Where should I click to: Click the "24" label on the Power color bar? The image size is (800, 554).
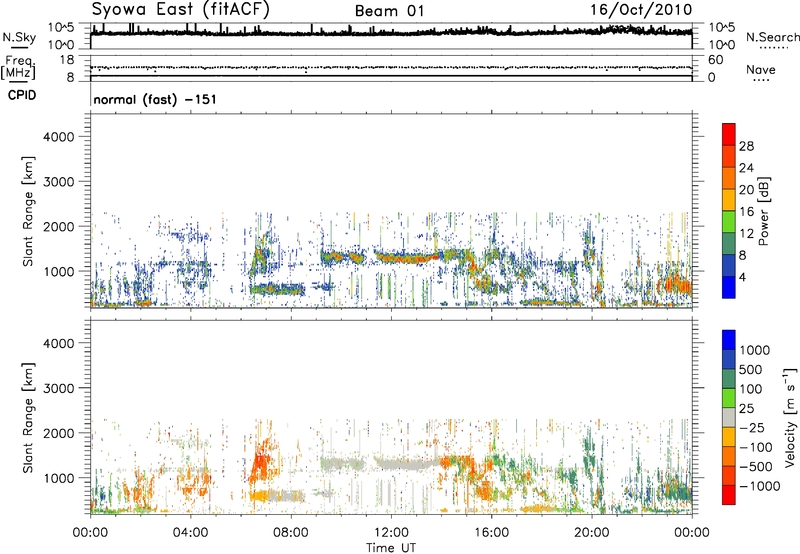click(746, 168)
